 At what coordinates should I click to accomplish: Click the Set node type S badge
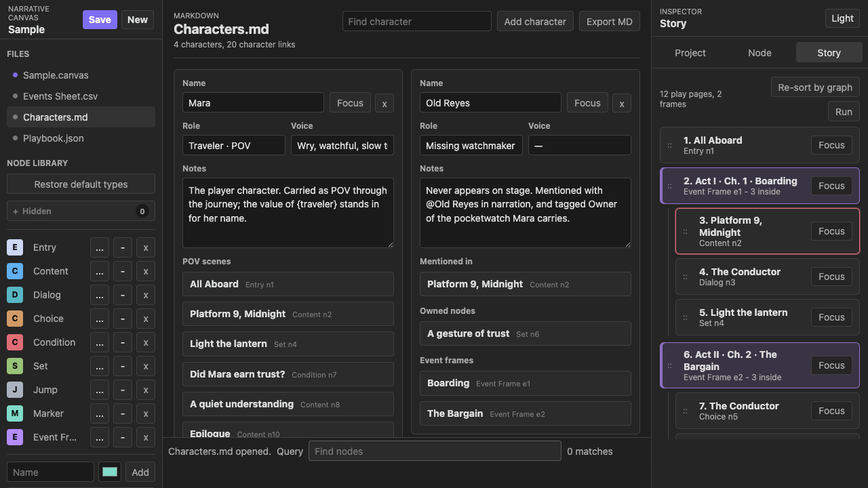click(15, 366)
